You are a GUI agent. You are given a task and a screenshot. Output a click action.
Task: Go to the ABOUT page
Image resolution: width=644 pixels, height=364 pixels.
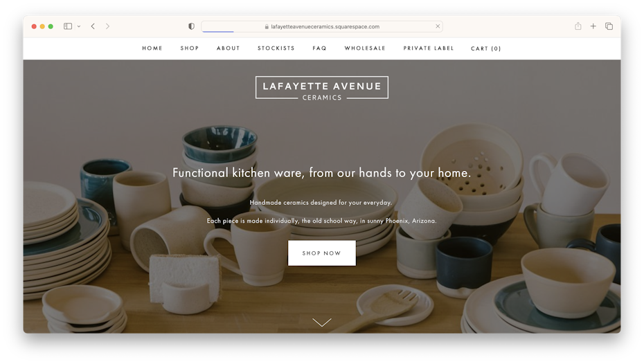pos(229,48)
